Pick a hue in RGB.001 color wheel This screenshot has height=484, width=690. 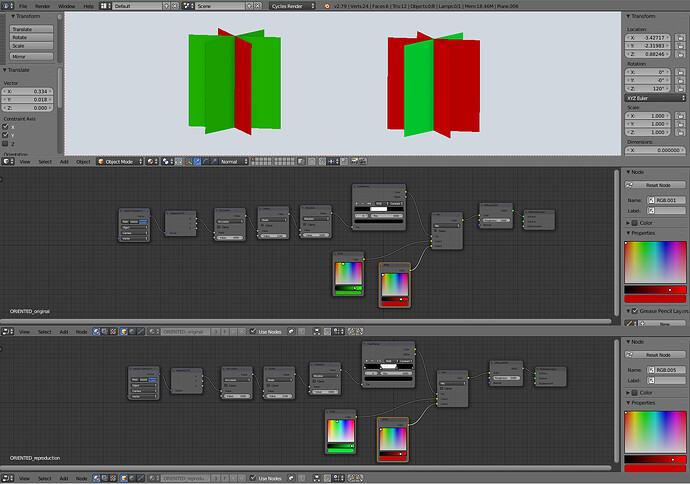pos(655,262)
